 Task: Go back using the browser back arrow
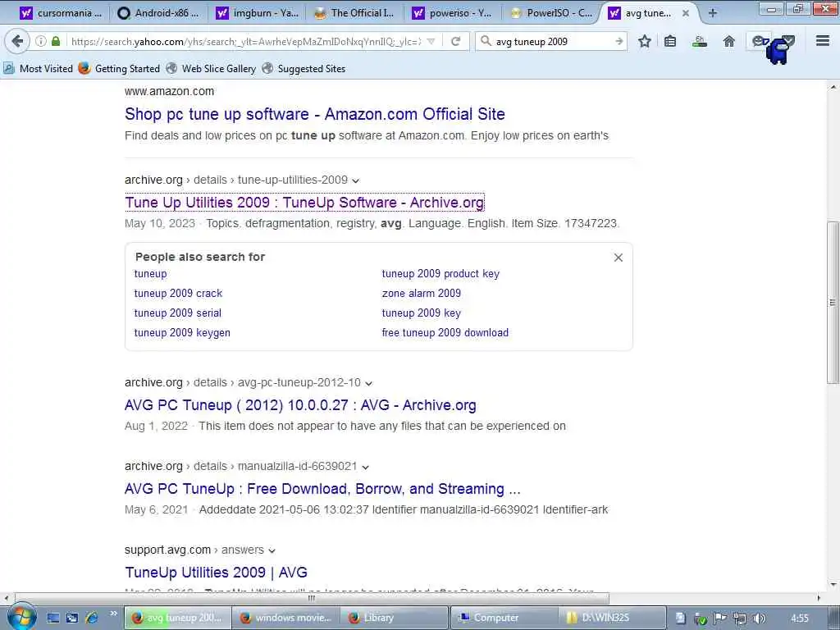point(17,41)
